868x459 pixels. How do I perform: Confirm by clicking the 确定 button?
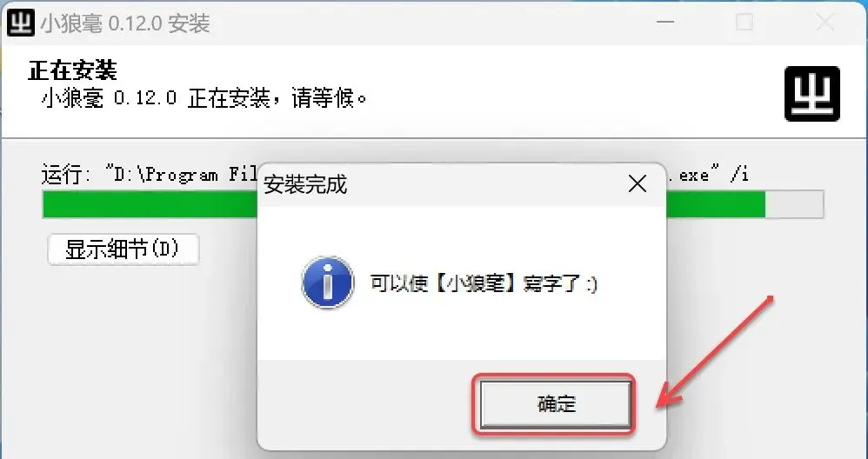tap(555, 403)
